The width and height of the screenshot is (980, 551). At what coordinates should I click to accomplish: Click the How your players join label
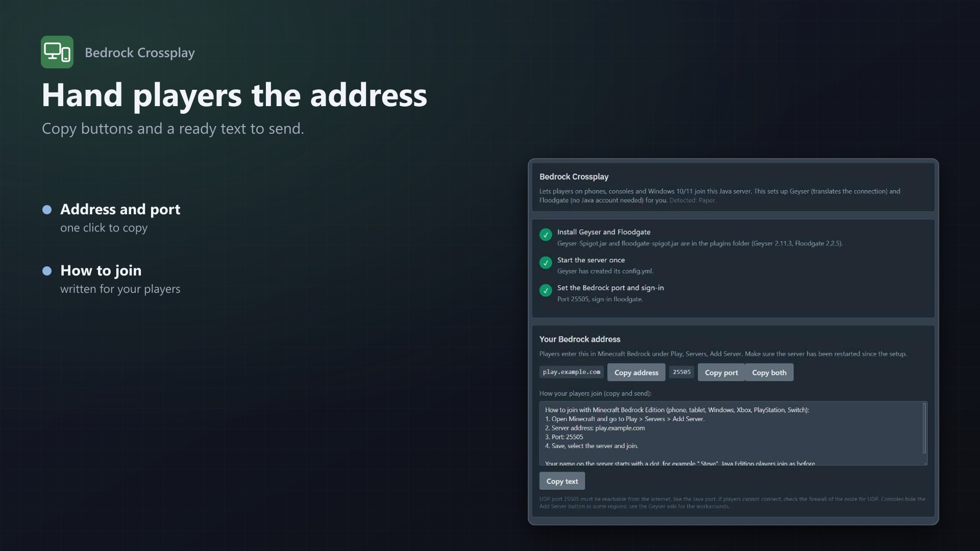click(595, 393)
